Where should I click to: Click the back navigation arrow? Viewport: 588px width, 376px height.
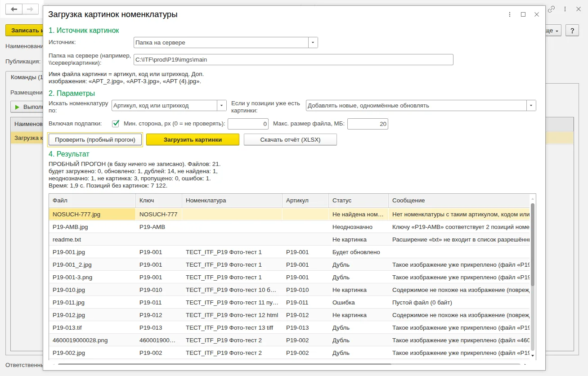click(13, 9)
